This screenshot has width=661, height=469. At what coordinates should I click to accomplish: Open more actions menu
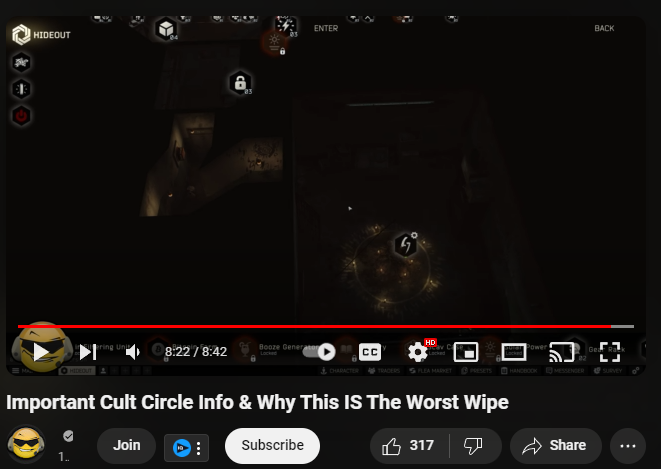pyautogui.click(x=628, y=445)
